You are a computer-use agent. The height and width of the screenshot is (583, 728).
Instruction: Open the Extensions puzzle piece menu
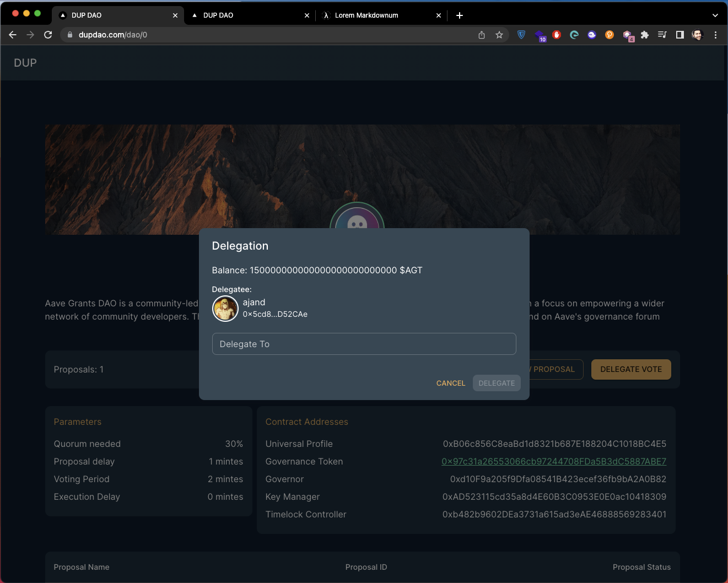coord(645,35)
